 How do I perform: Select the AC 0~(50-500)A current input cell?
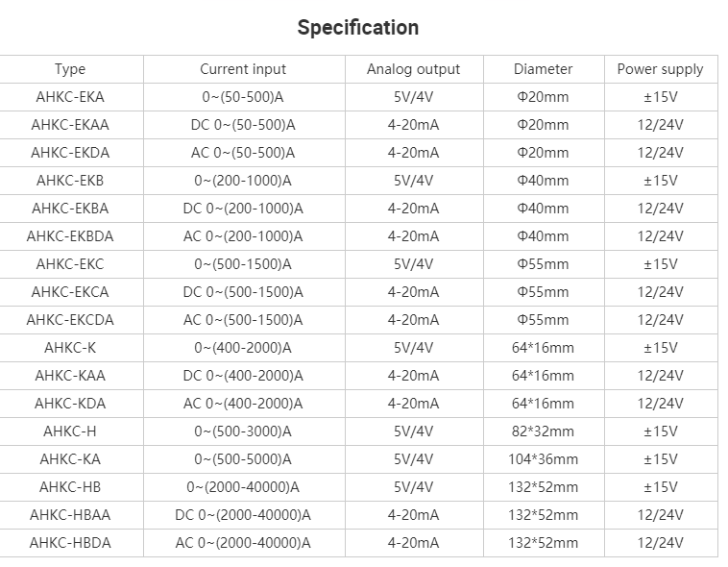[243, 153]
